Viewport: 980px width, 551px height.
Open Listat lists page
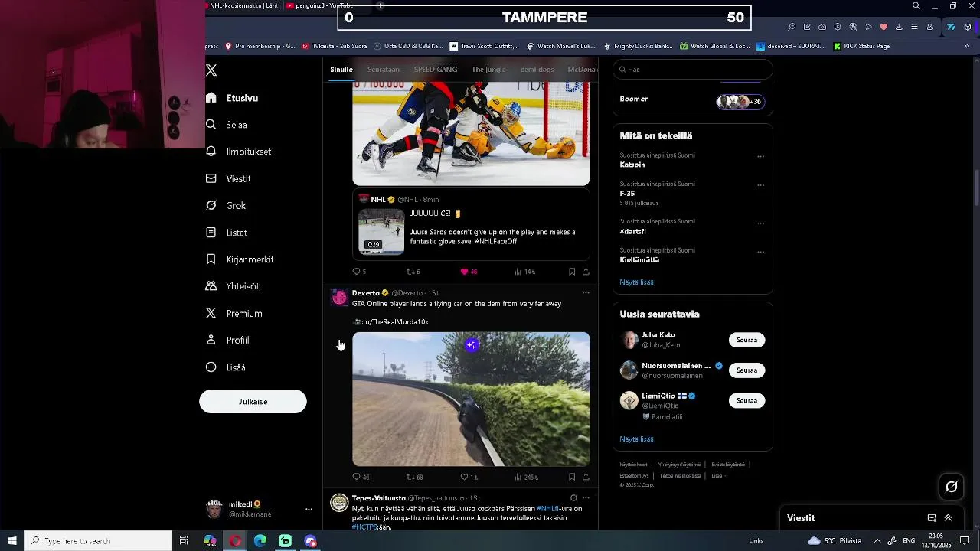tap(227, 233)
